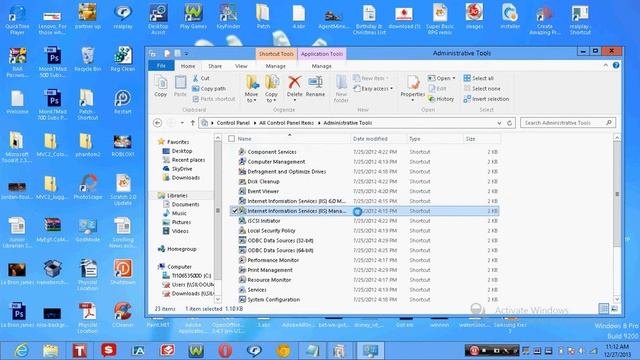
Task: Switch to large icons view in status bar
Action: tap(614, 309)
